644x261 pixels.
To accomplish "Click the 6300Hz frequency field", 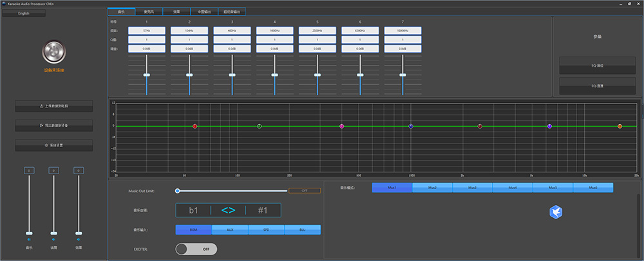I will tap(360, 31).
